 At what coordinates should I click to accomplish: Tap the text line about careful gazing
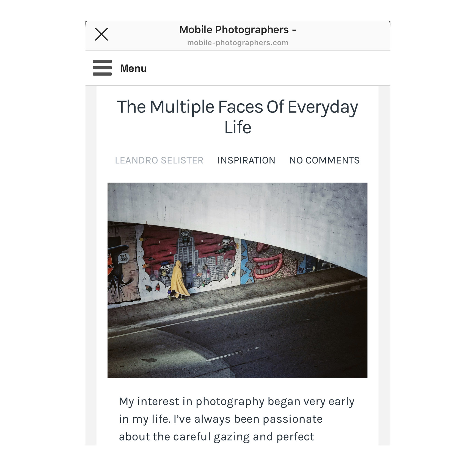click(x=216, y=437)
